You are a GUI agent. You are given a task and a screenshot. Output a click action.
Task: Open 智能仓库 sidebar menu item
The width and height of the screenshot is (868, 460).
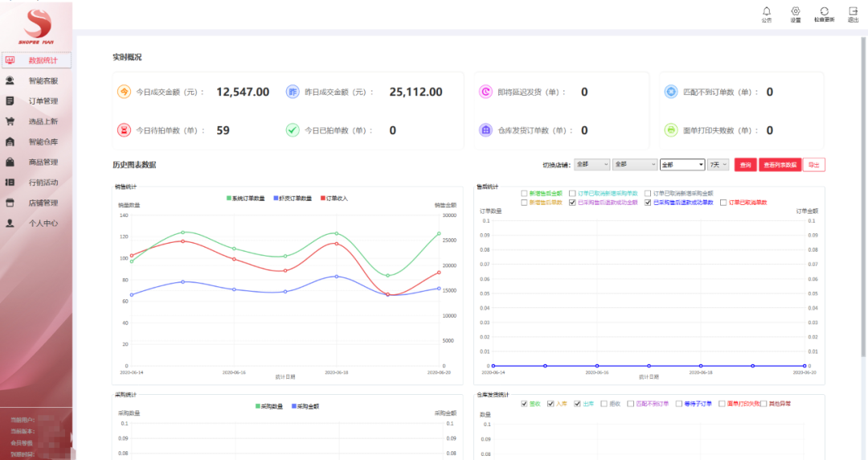tap(43, 142)
